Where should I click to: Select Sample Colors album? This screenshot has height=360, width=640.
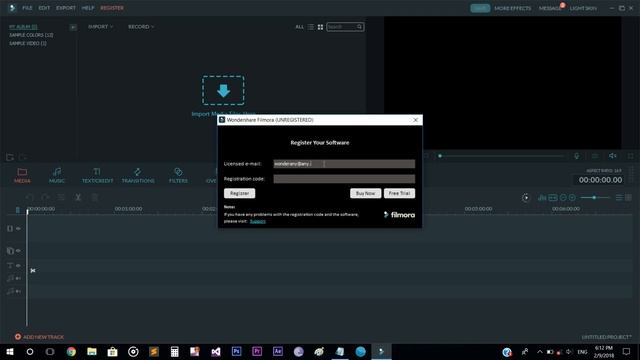(x=31, y=35)
